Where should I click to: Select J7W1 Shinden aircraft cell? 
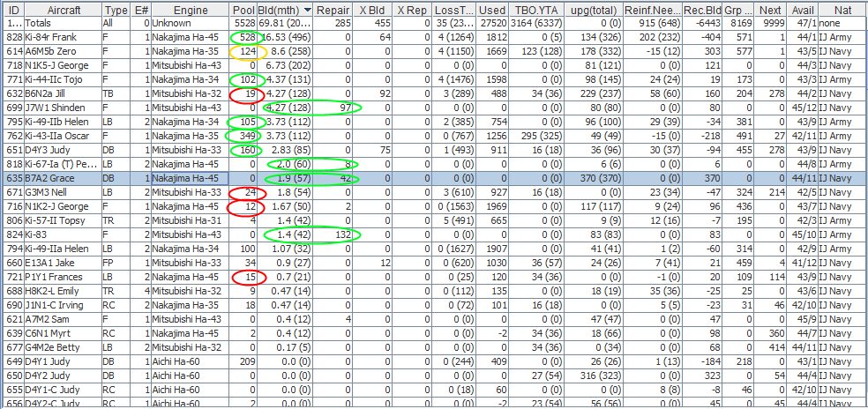64,108
